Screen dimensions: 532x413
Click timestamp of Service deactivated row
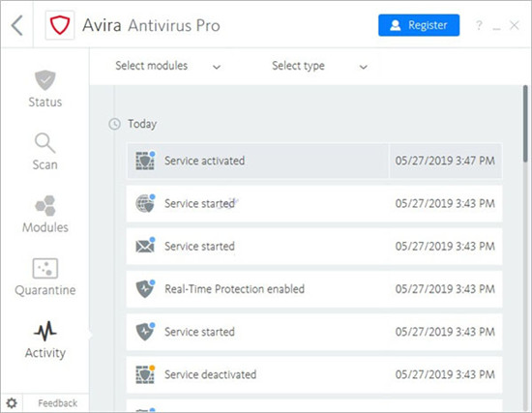(445, 374)
